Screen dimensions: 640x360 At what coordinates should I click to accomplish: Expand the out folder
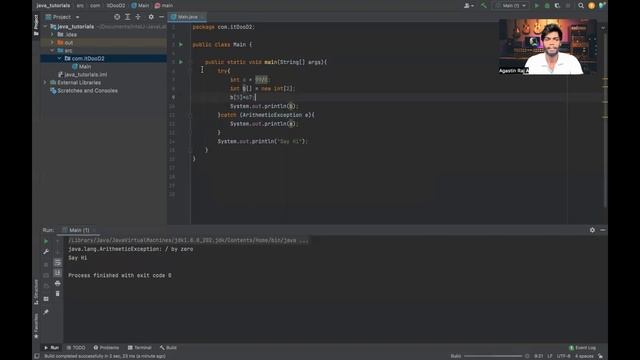click(52, 42)
